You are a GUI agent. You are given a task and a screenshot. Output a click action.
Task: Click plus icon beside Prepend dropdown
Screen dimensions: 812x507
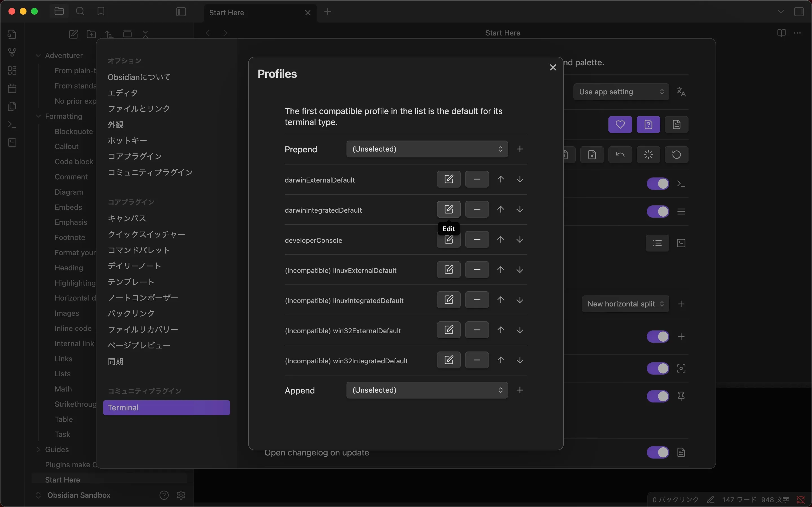pyautogui.click(x=520, y=149)
